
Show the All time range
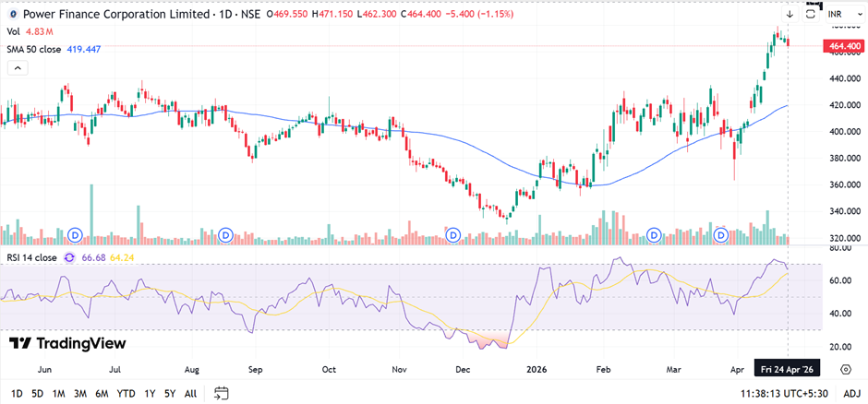tap(190, 394)
